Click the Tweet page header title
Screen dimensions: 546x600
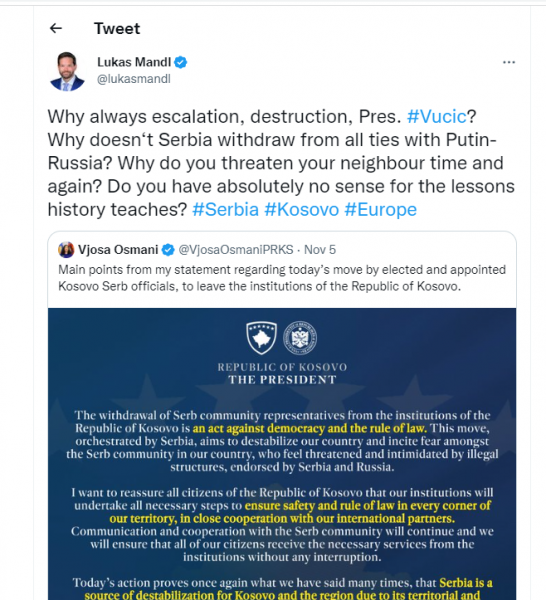(x=117, y=29)
